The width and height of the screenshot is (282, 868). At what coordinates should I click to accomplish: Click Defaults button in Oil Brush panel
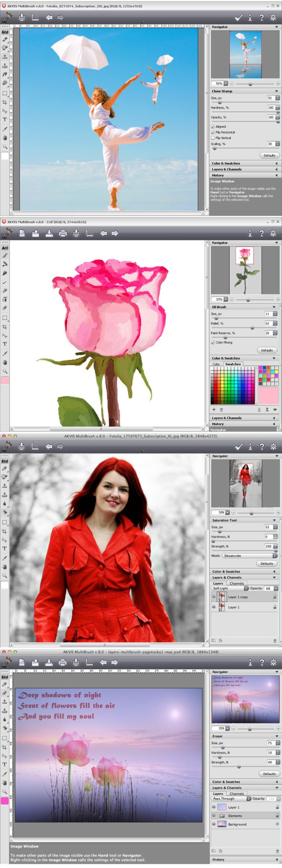[x=267, y=350]
